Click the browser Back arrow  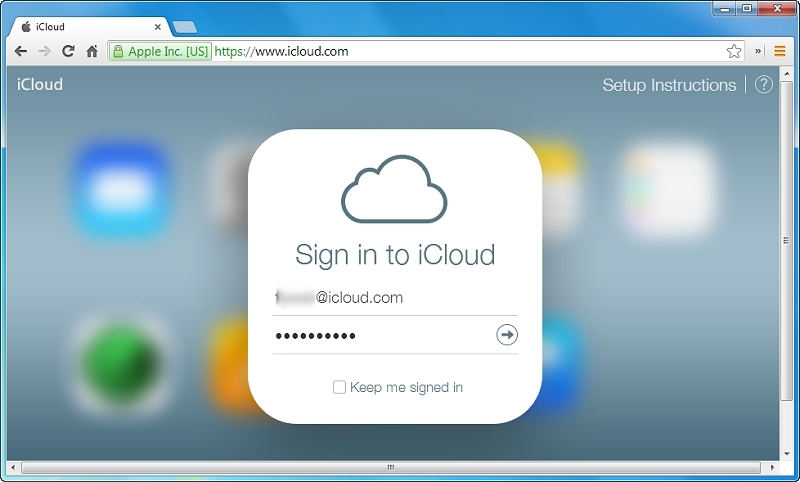21,51
